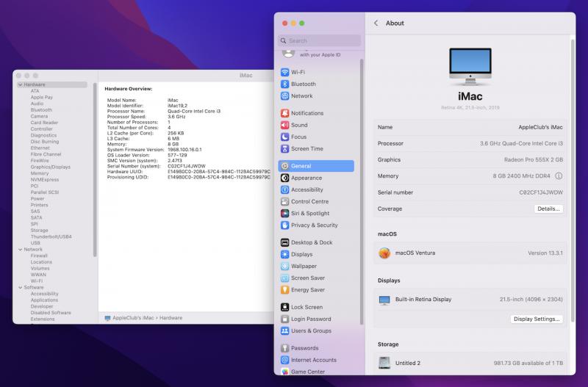Viewport: 588px width, 387px height.
Task: Select the Notifications bell icon
Action: [285, 113]
